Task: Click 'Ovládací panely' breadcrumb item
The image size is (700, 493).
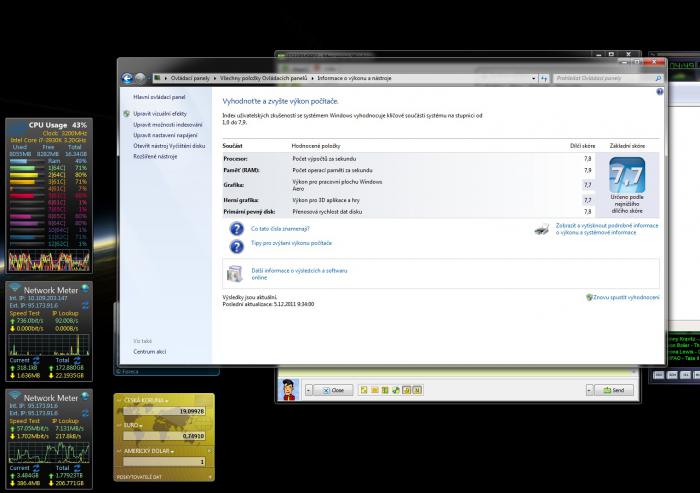Action: click(x=187, y=78)
